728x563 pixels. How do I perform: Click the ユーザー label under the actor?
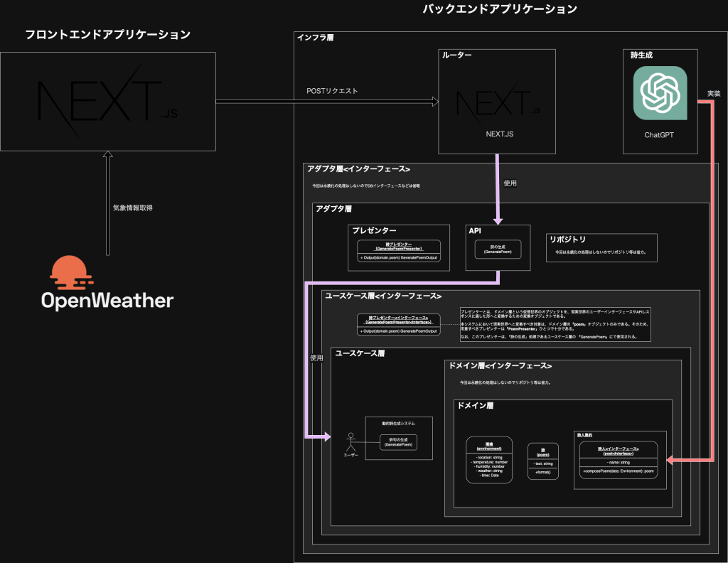pyautogui.click(x=350, y=455)
